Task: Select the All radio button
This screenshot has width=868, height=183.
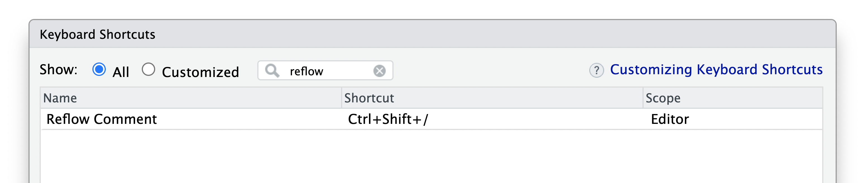Action: coord(99,69)
